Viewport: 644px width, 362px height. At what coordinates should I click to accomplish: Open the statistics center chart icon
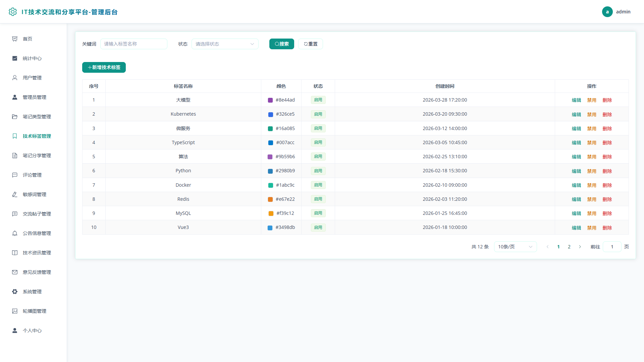point(15,58)
